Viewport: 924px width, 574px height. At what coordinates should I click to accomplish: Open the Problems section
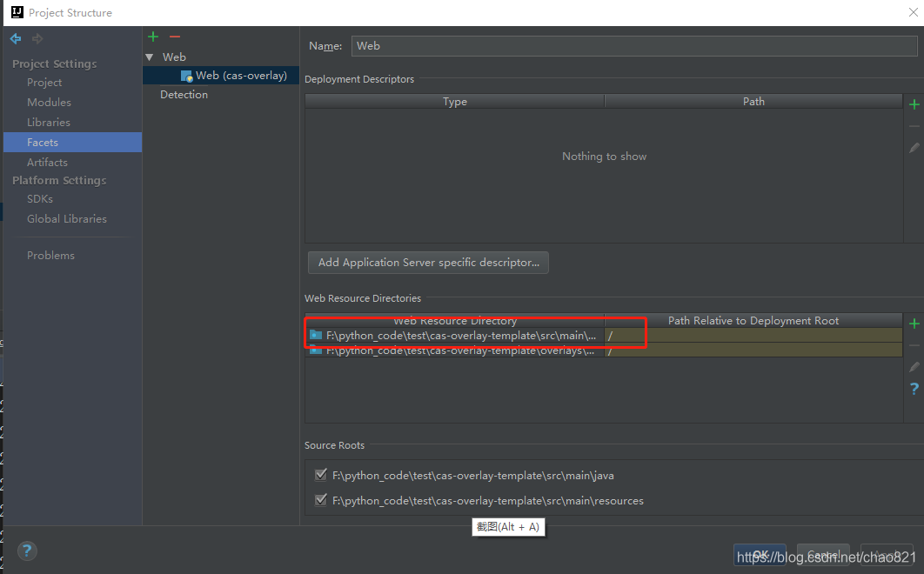(x=50, y=255)
